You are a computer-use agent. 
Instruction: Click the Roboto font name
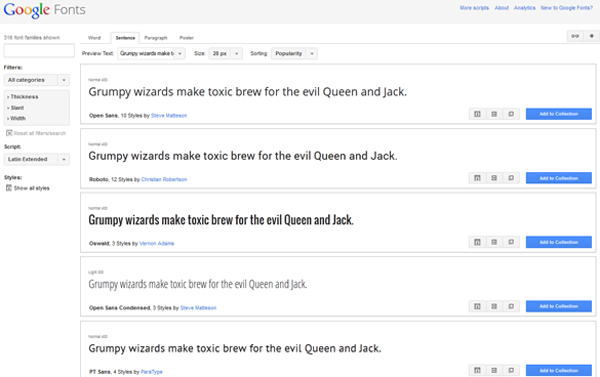(99, 180)
